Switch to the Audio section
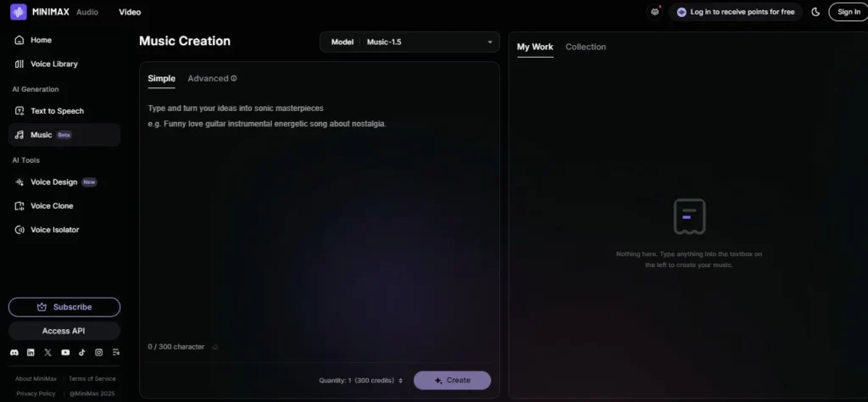 87,12
